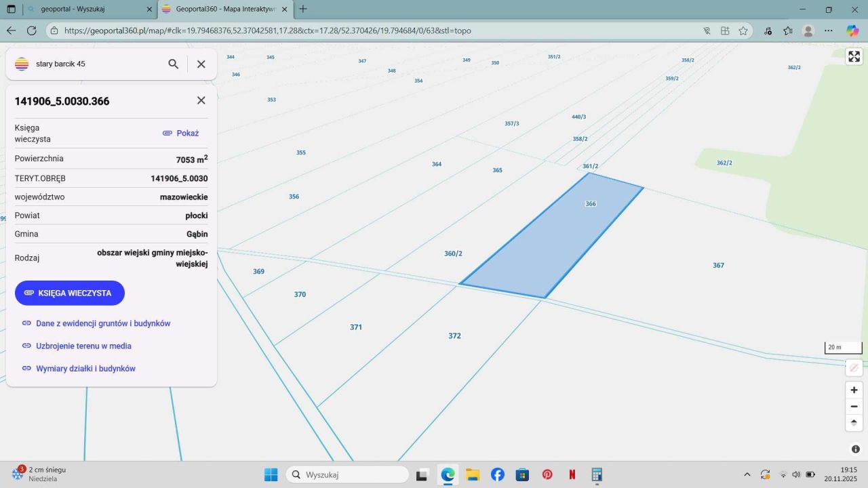Select parcel 367 on the map

click(x=718, y=265)
